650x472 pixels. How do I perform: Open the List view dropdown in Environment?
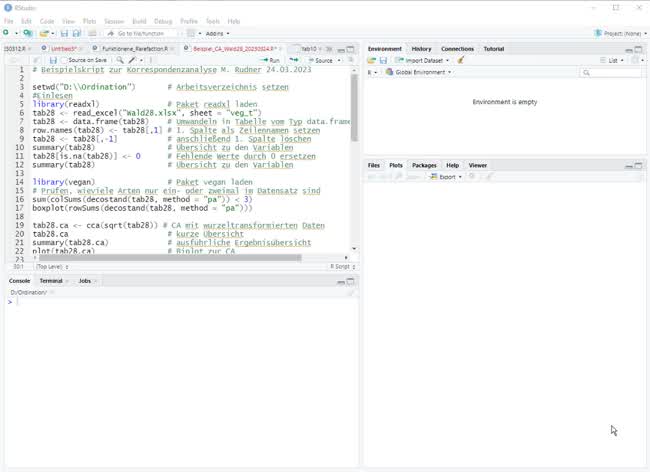[x=612, y=61]
